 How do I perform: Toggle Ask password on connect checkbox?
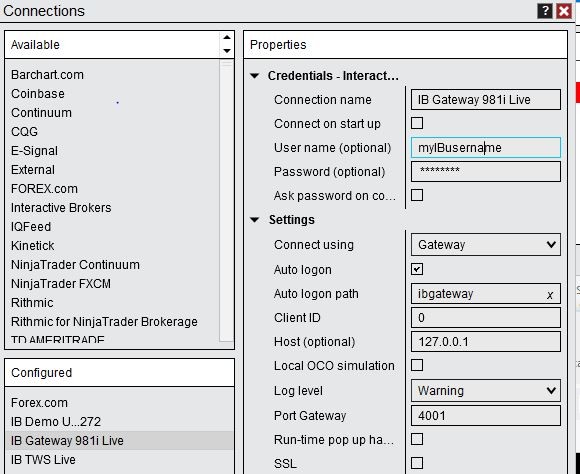(x=417, y=195)
